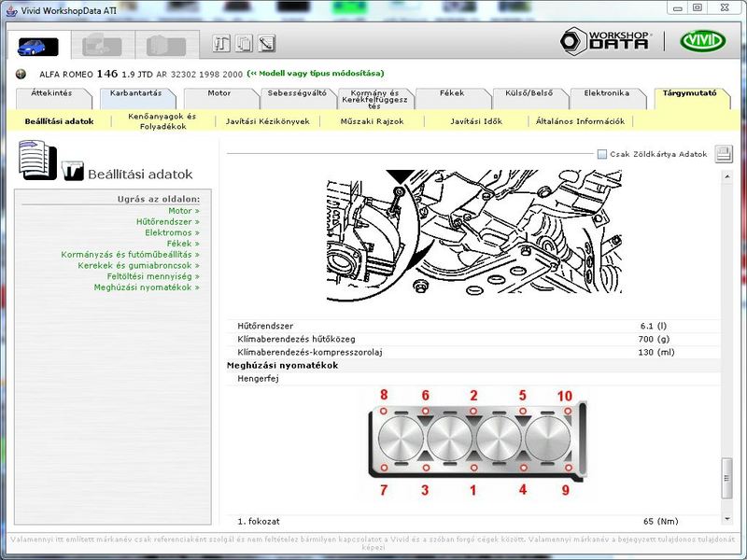Jump to Meghúzási nyomatékok » section

[x=147, y=287]
